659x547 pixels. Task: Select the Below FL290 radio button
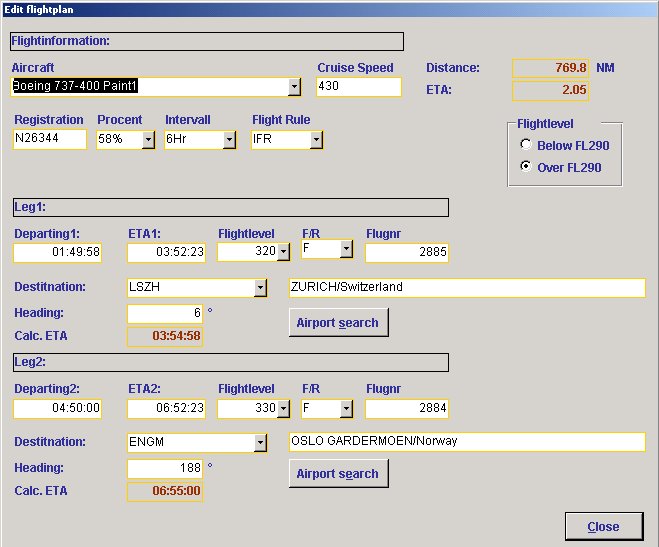tap(526, 145)
